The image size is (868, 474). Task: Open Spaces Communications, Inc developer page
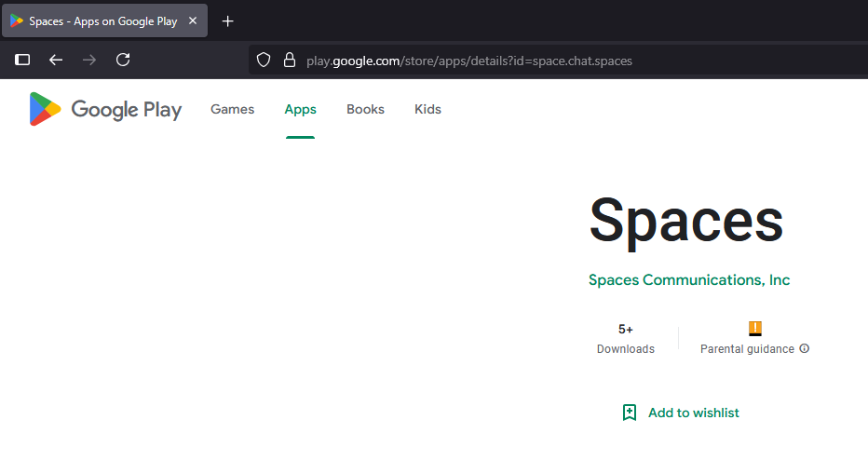tap(689, 280)
